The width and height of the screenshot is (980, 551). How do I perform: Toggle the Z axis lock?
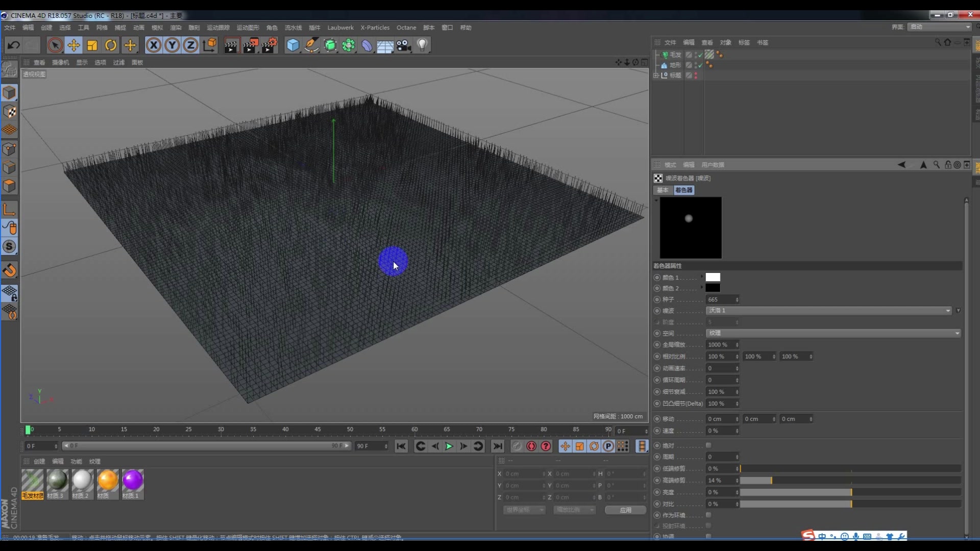(x=190, y=45)
